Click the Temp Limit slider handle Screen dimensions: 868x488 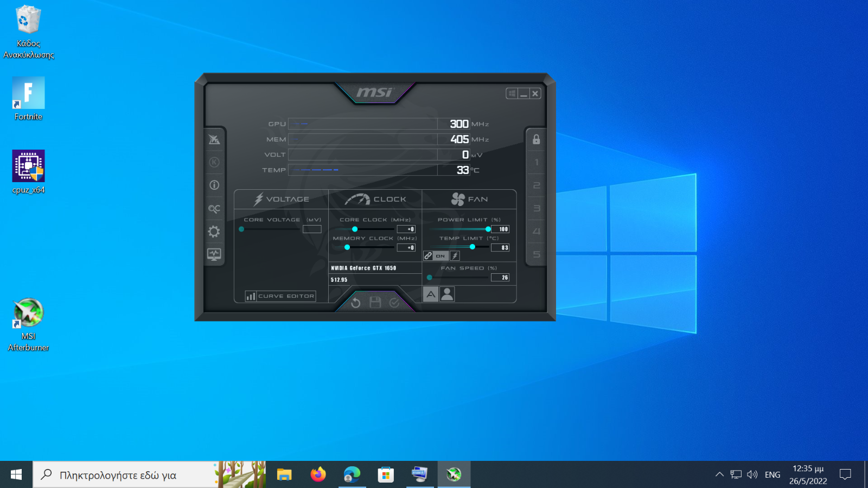pyautogui.click(x=473, y=247)
